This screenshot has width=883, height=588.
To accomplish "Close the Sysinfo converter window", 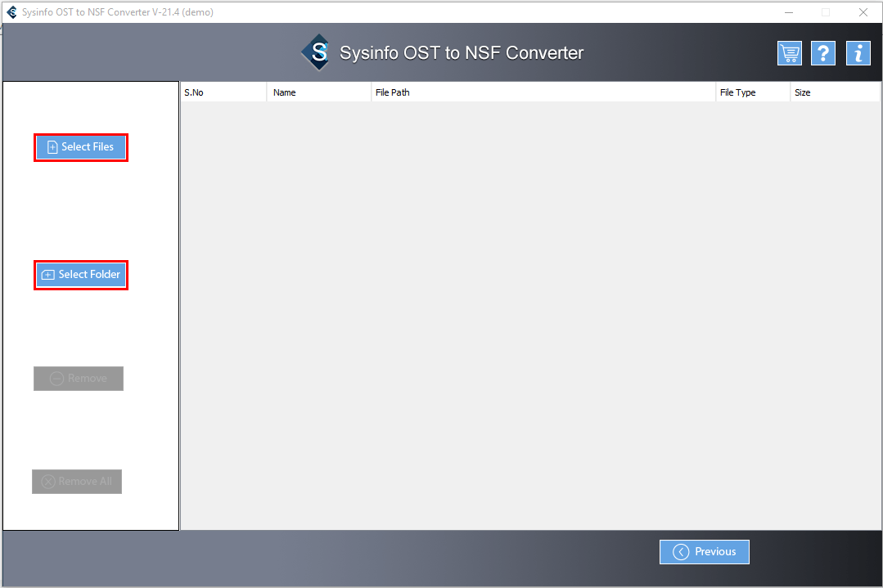I will coord(863,11).
